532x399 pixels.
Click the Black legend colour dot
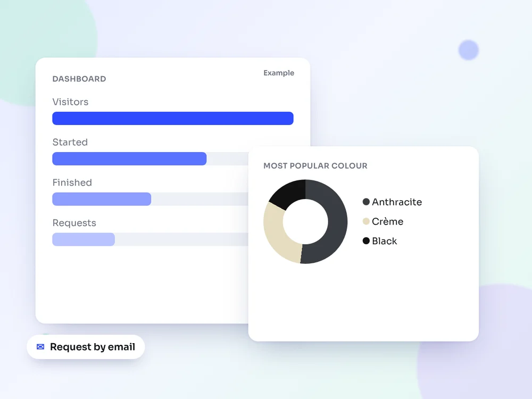(x=366, y=241)
